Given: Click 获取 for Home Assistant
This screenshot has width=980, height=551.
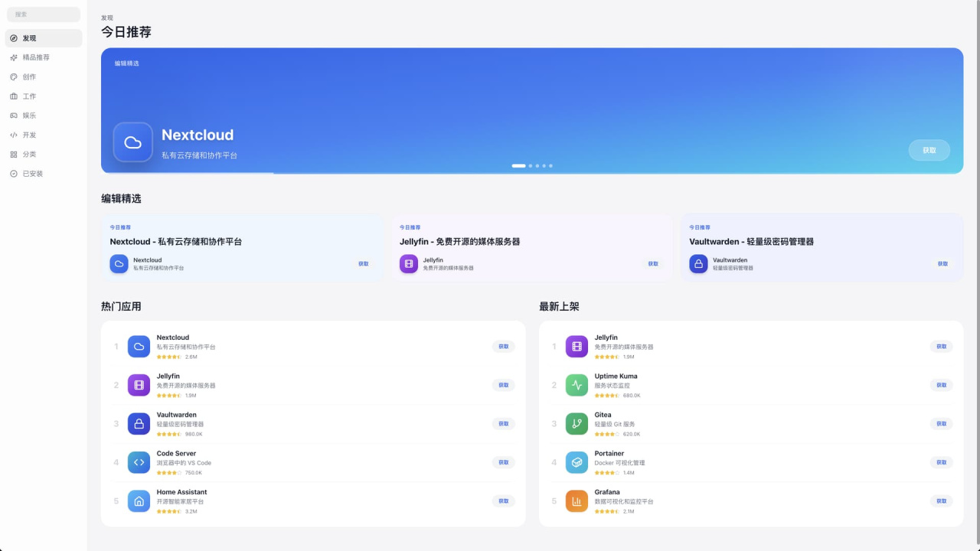Looking at the screenshot, I should 504,501.
